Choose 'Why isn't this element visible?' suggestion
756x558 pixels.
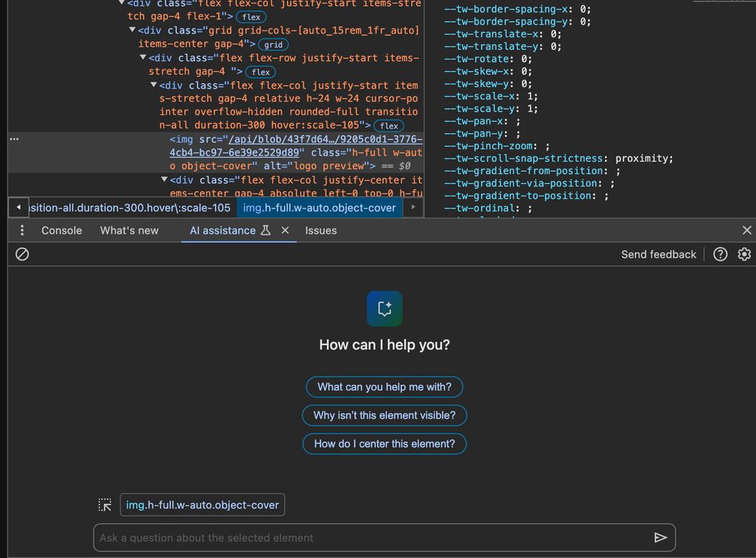click(x=384, y=415)
